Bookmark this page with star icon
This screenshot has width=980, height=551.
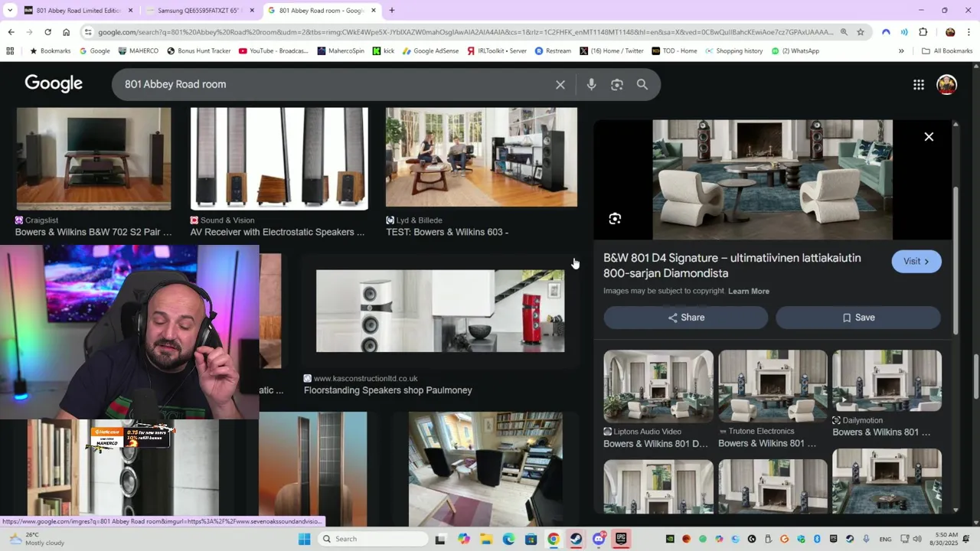click(x=861, y=32)
